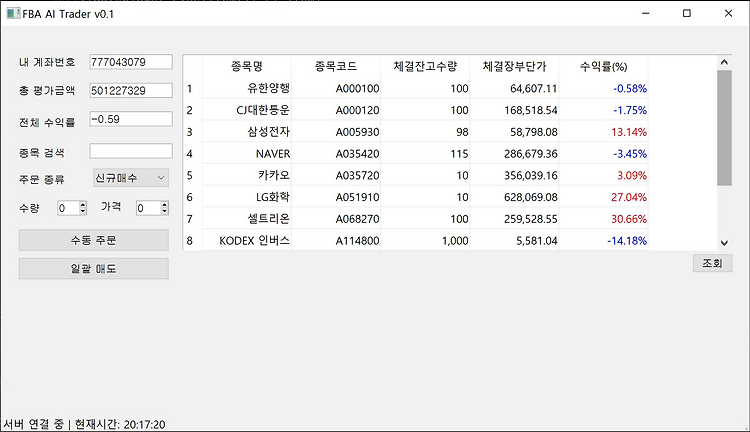Viewport: 750px width, 432px height.
Task: Select the NAVER cell
Action: click(247, 154)
